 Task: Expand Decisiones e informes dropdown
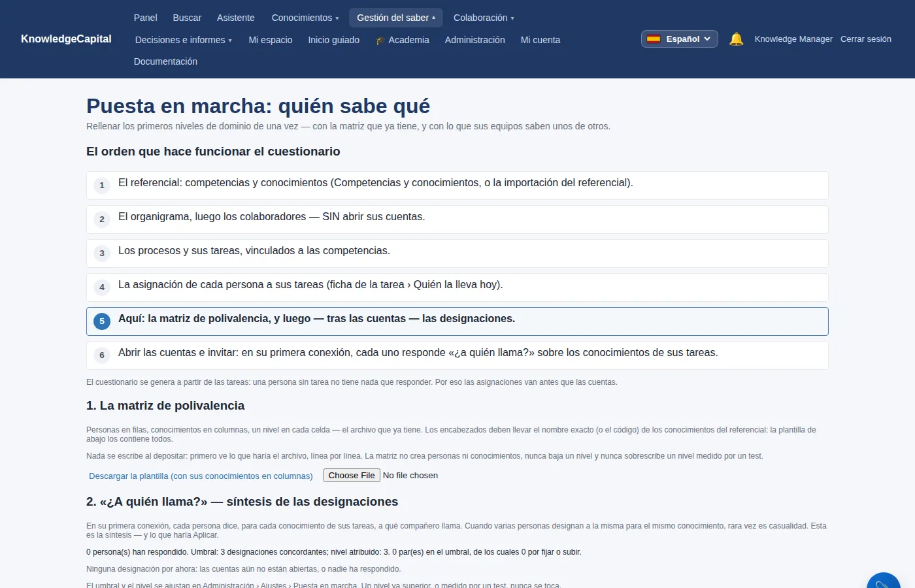pos(184,40)
